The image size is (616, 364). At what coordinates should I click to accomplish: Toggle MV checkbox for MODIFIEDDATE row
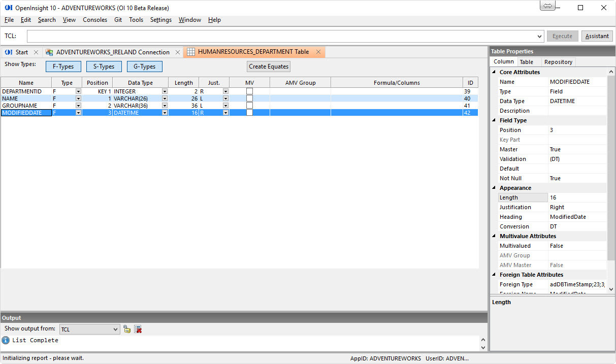pos(249,113)
